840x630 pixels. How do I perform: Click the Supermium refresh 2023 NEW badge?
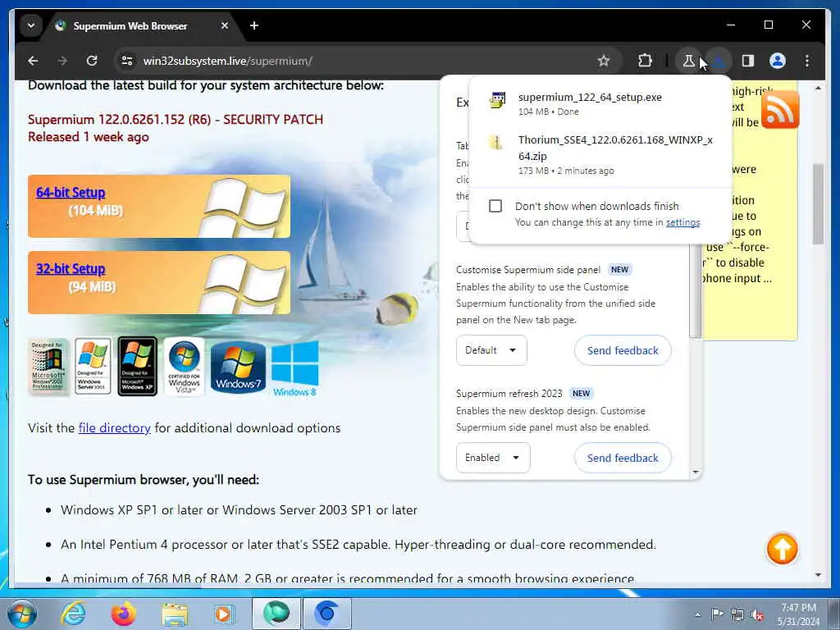(581, 394)
